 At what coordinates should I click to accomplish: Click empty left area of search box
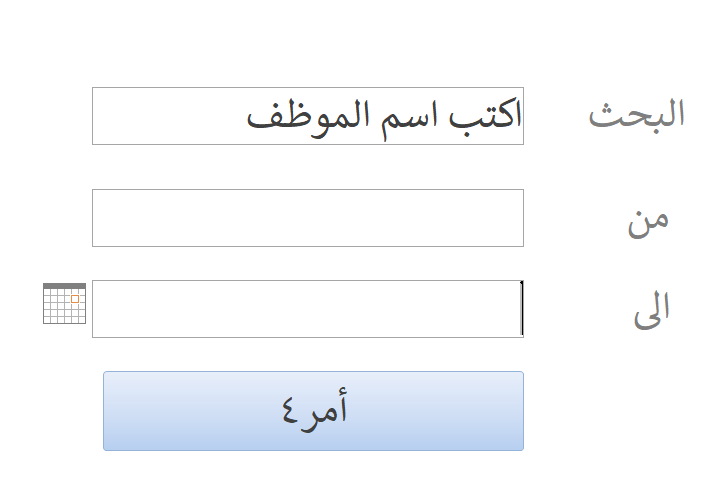click(x=168, y=116)
